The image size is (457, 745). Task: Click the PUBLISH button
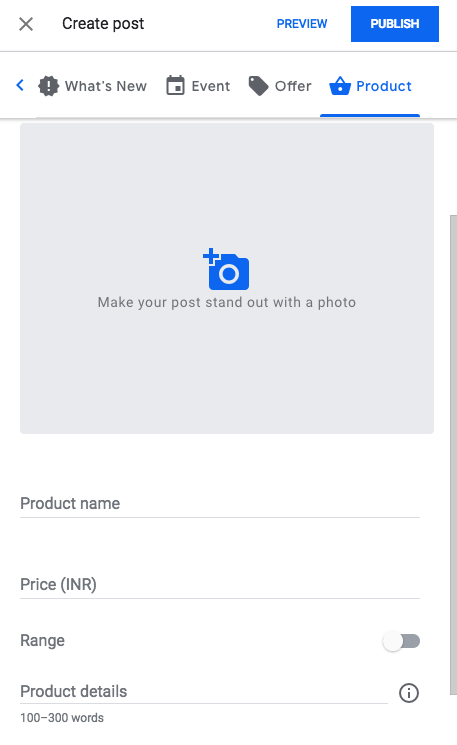pyautogui.click(x=395, y=24)
